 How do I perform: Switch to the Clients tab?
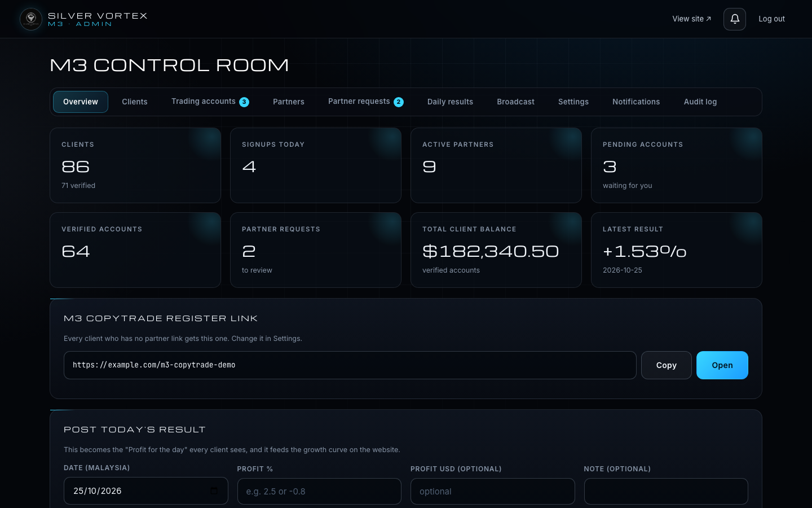click(x=135, y=102)
